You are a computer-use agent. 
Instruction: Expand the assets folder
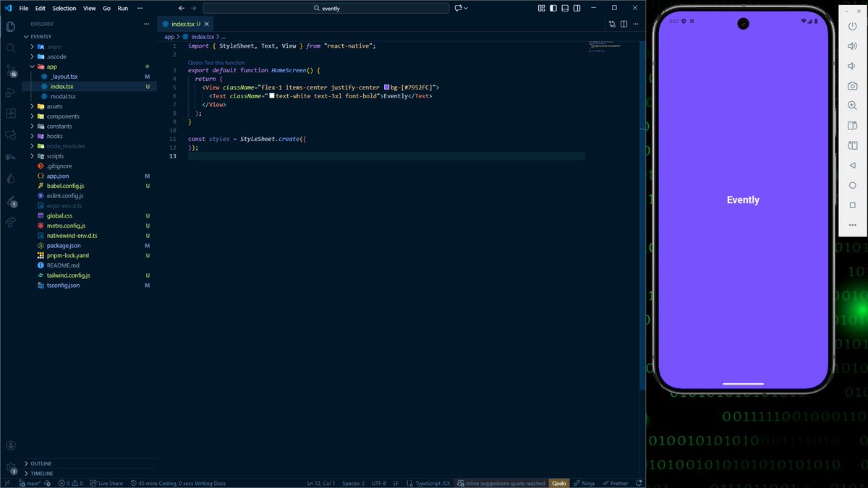(54, 106)
